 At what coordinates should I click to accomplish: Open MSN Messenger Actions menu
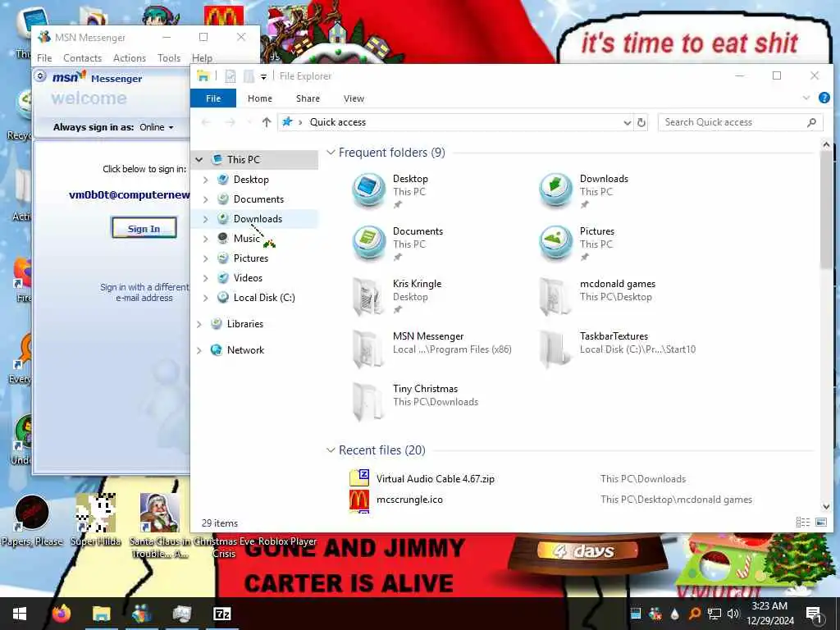coord(129,58)
